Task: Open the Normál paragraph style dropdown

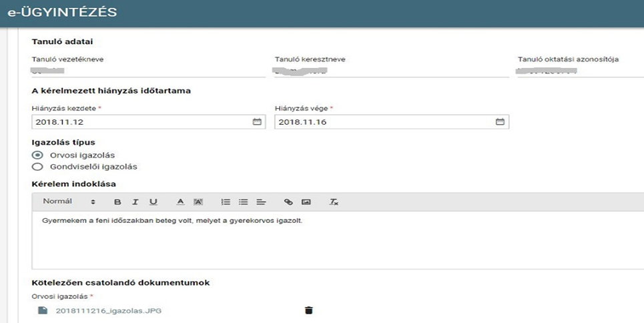Action: [69, 202]
